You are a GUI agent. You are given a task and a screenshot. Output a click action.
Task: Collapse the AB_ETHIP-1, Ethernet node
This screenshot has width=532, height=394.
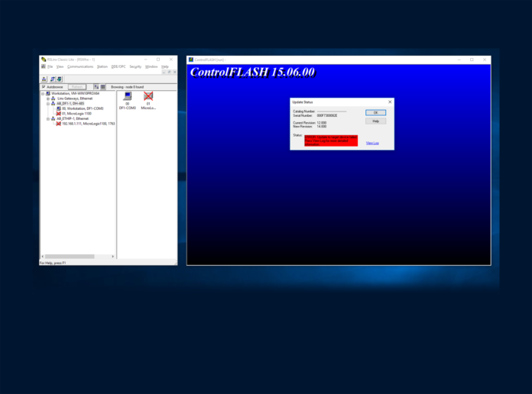47,118
